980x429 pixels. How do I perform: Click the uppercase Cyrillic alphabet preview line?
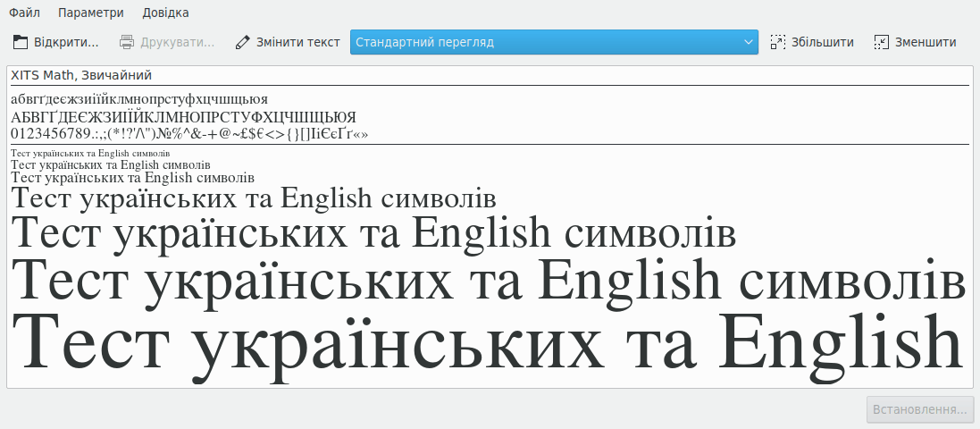pos(183,117)
